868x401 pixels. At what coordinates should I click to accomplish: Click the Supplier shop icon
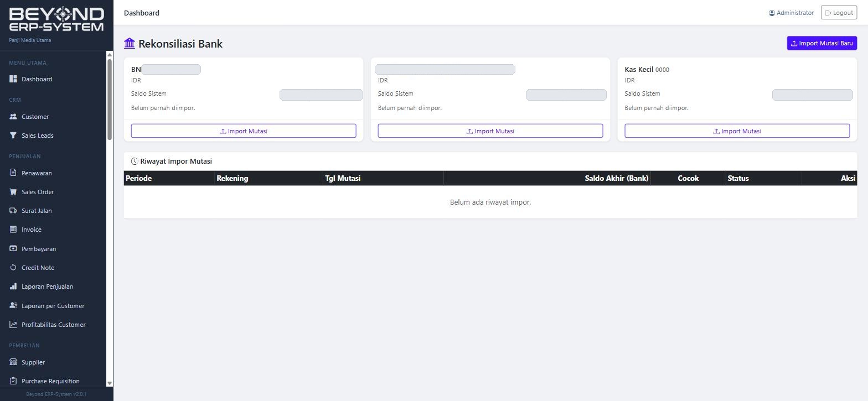coord(13,362)
